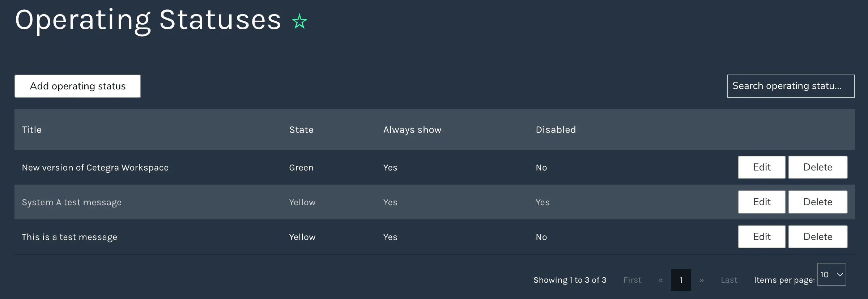
Task: Click the Add operating status button
Action: pyautogui.click(x=78, y=86)
